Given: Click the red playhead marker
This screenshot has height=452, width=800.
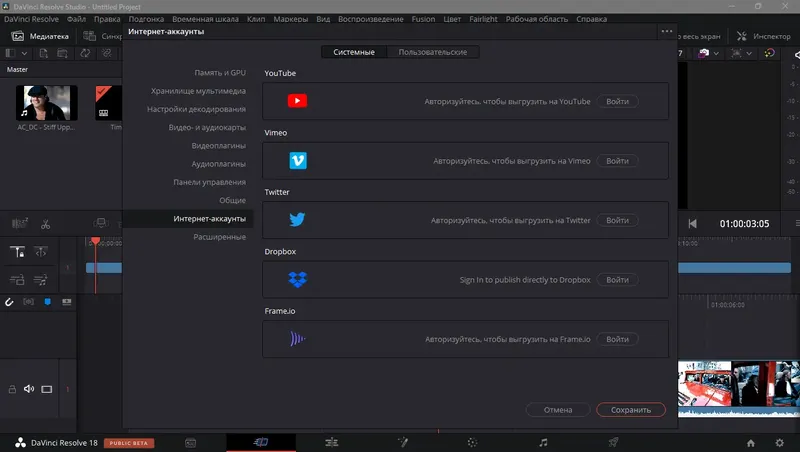Looking at the screenshot, I should [95, 241].
